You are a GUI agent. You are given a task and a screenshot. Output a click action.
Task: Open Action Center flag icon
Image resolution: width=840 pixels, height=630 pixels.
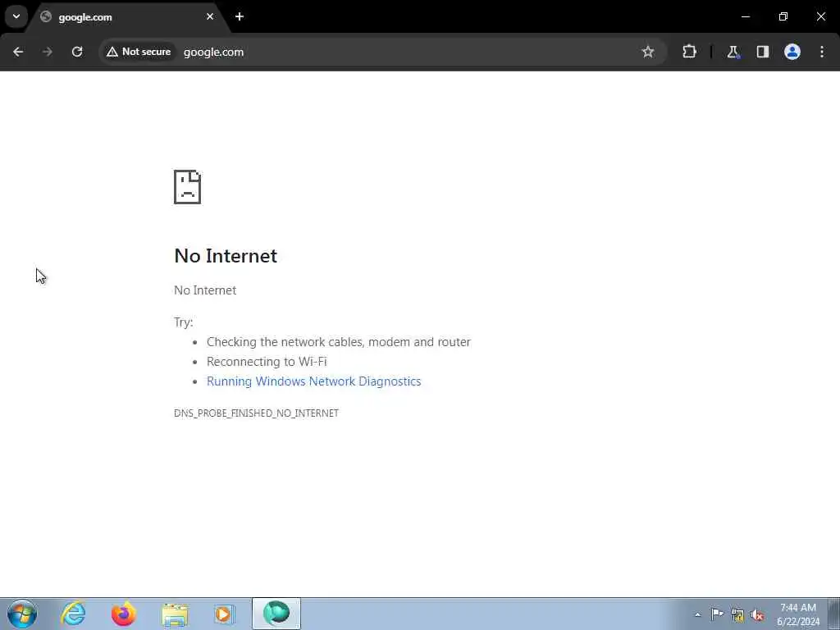pyautogui.click(x=717, y=614)
